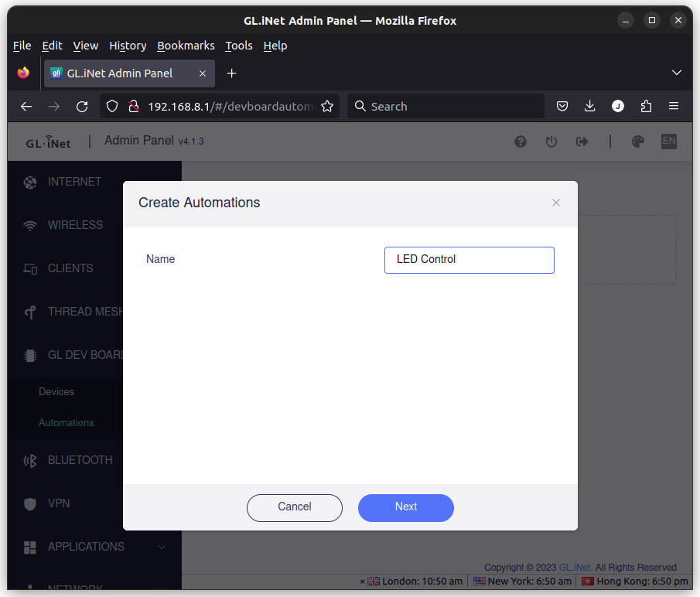Focus the Name input field with LED Control
The width and height of the screenshot is (700, 597).
[470, 260]
